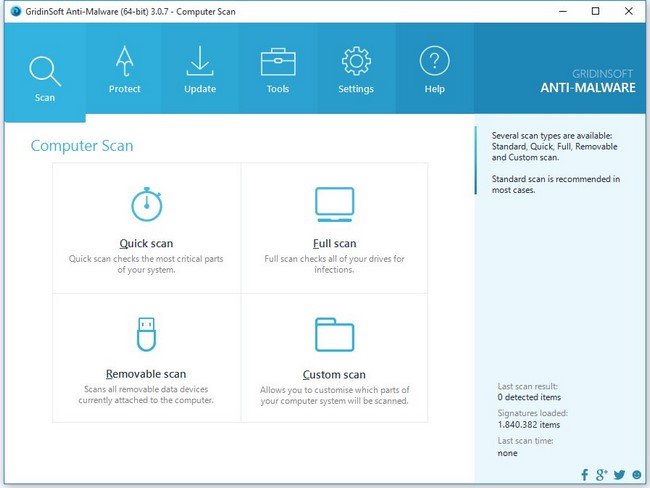Open the Settings gear icon
The height and width of the screenshot is (488, 650).
pos(356,61)
